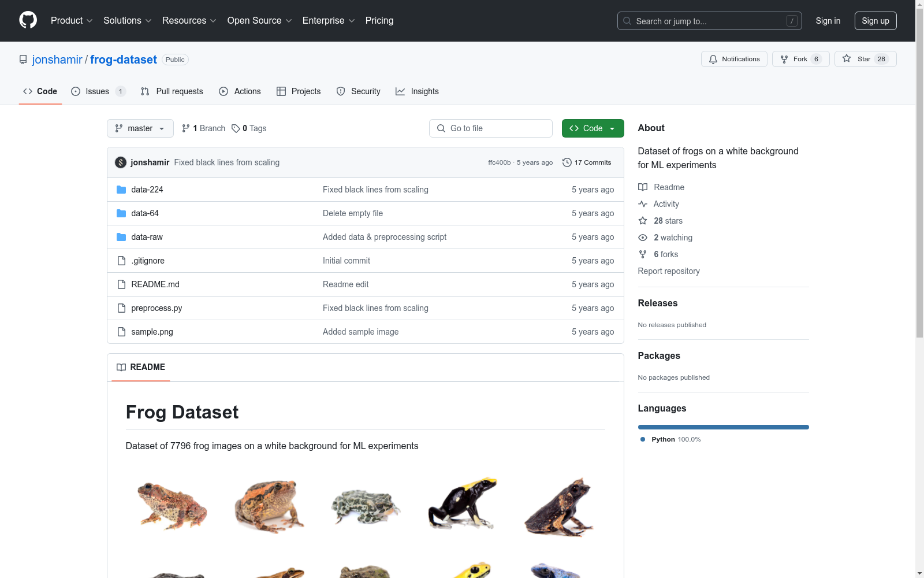Viewport: 924px width, 578px height.
Task: Click the data-224 folder icon
Action: click(x=121, y=190)
